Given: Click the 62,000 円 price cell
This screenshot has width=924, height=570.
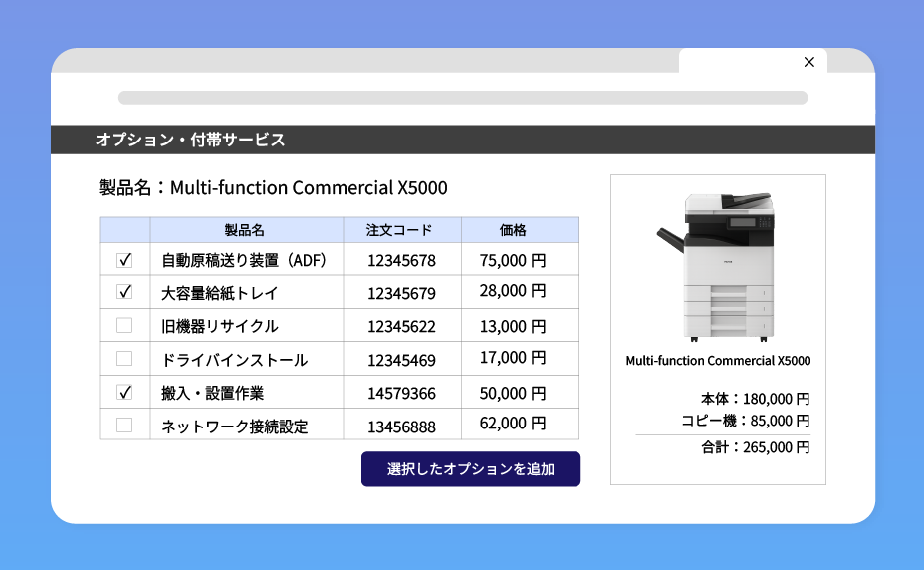Looking at the screenshot, I should click(512, 424).
